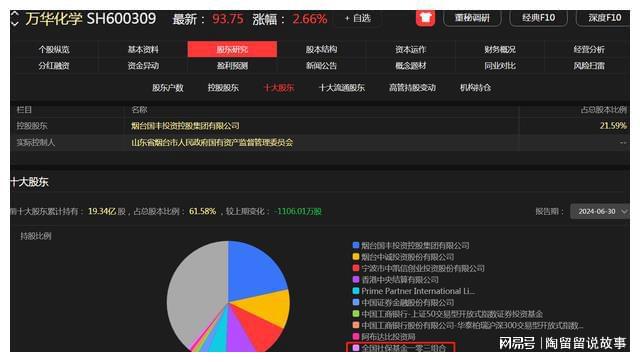The width and height of the screenshot is (640, 362).
Task: Open controlling shareholder 烟台国丰投资控股集团有限公司 link in table
Action: (185, 126)
